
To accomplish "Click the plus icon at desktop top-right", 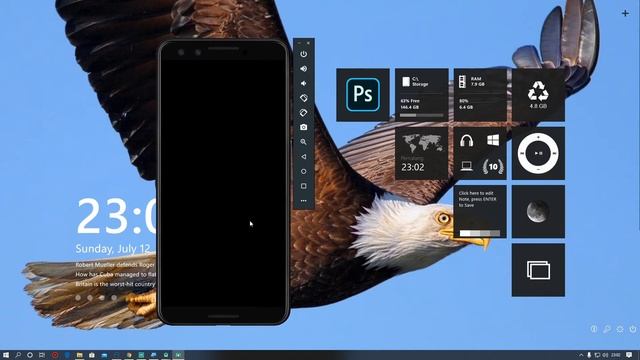I will [625, 13].
